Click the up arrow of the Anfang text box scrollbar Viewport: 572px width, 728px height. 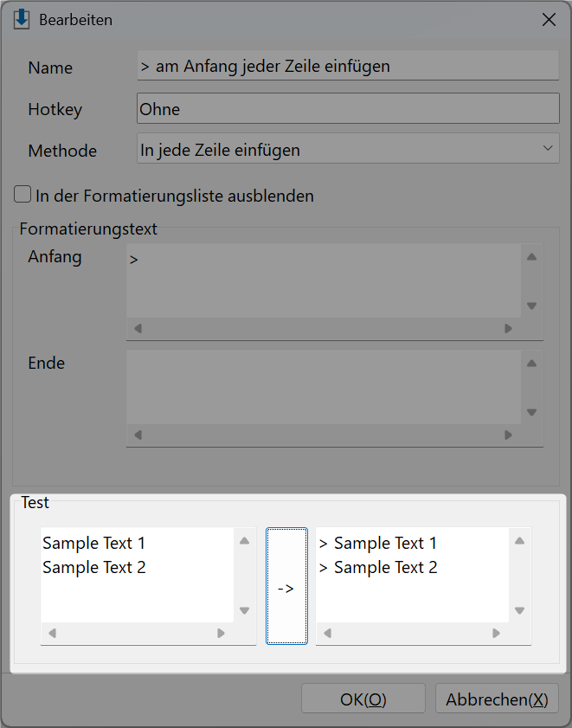pos(531,257)
